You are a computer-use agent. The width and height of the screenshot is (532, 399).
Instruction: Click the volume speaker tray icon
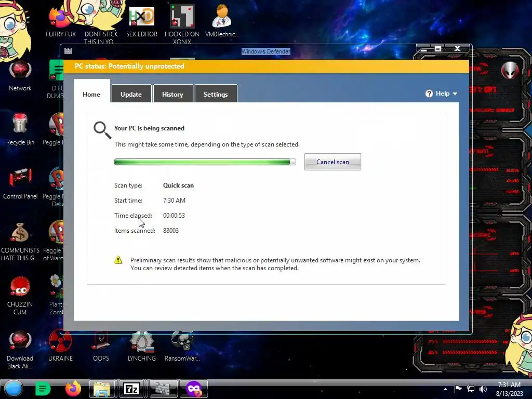(x=483, y=389)
